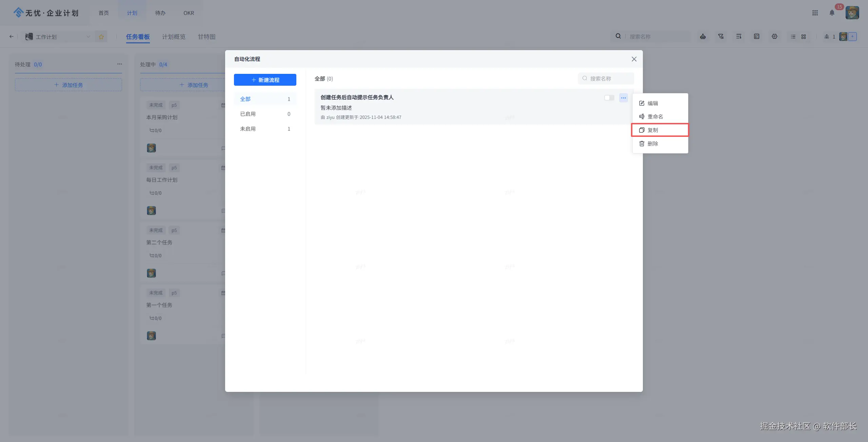Screen dimensions: 868x442
Task: Switch to list view icon
Action: tap(793, 37)
